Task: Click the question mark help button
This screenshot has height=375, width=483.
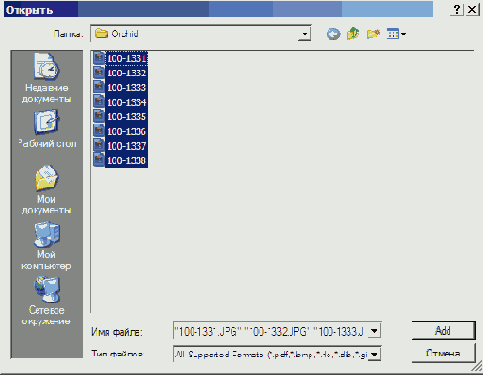Action: click(457, 9)
